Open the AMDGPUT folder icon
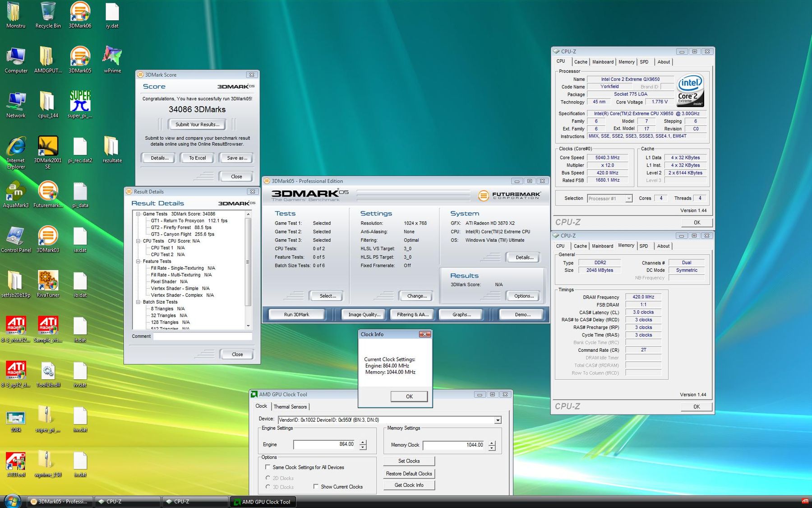Screen dimensions: 812x508 coord(48,60)
